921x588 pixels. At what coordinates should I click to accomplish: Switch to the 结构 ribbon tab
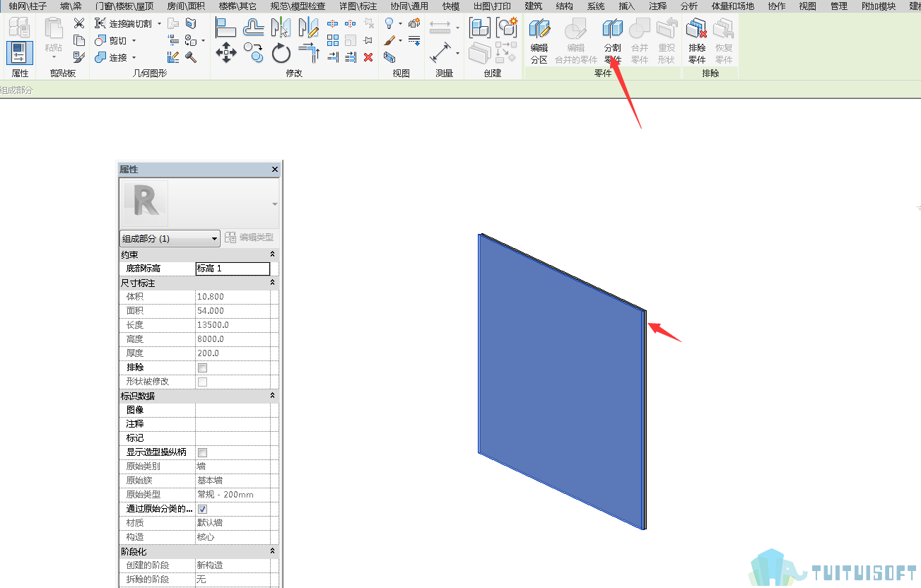[x=565, y=6]
